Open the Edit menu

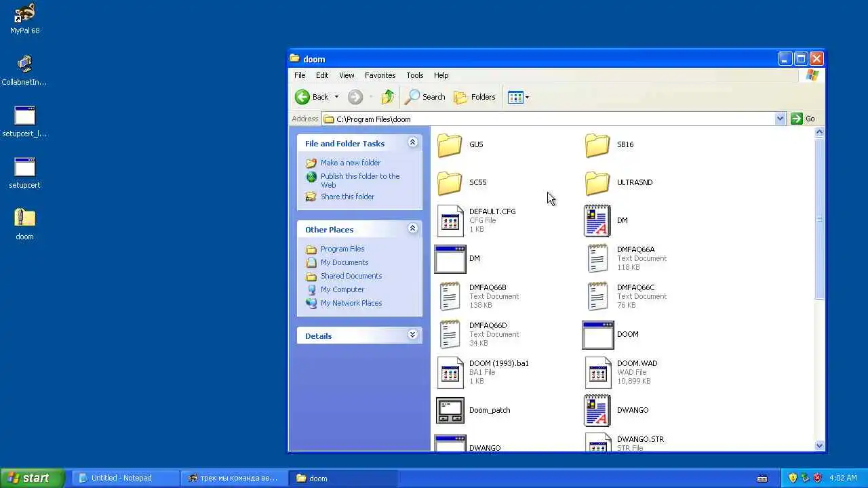[322, 75]
